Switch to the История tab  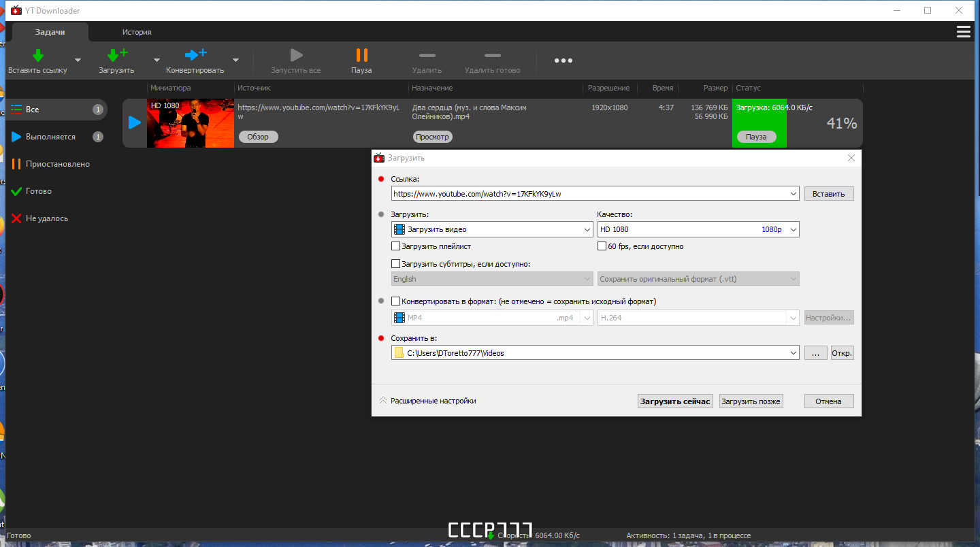(x=137, y=32)
